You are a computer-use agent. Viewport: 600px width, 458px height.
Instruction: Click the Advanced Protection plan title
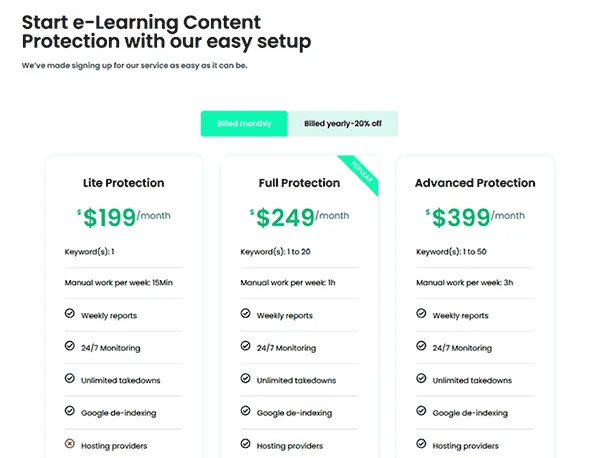pyautogui.click(x=475, y=183)
